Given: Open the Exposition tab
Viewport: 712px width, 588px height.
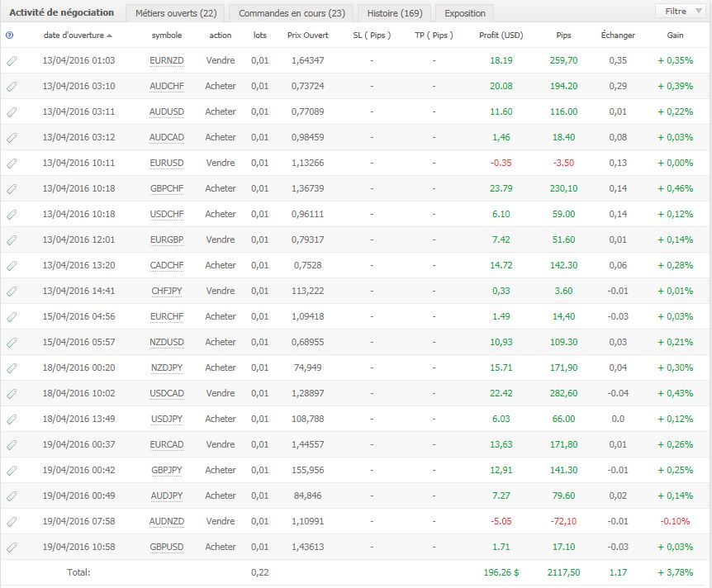Looking at the screenshot, I should pos(464,13).
